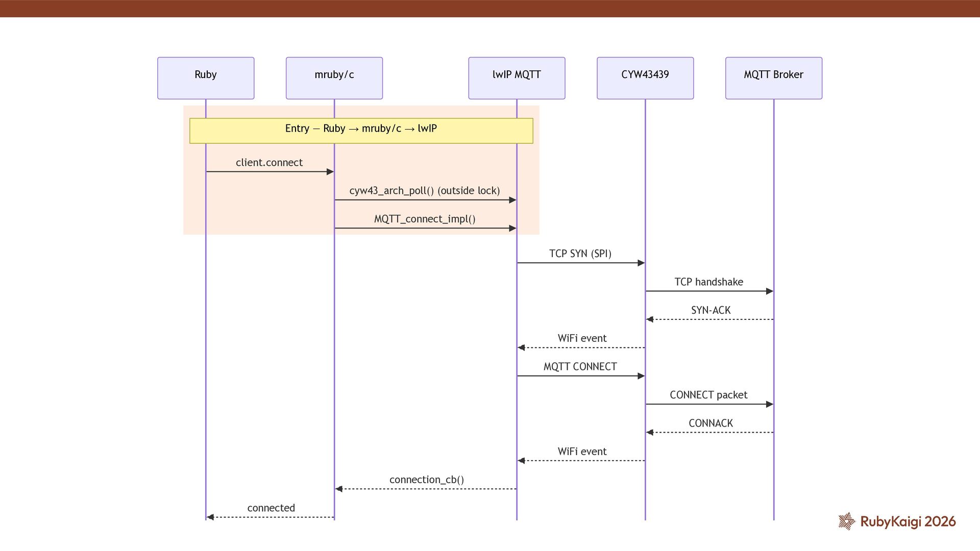Click the yellow Entry note banner

(x=361, y=131)
